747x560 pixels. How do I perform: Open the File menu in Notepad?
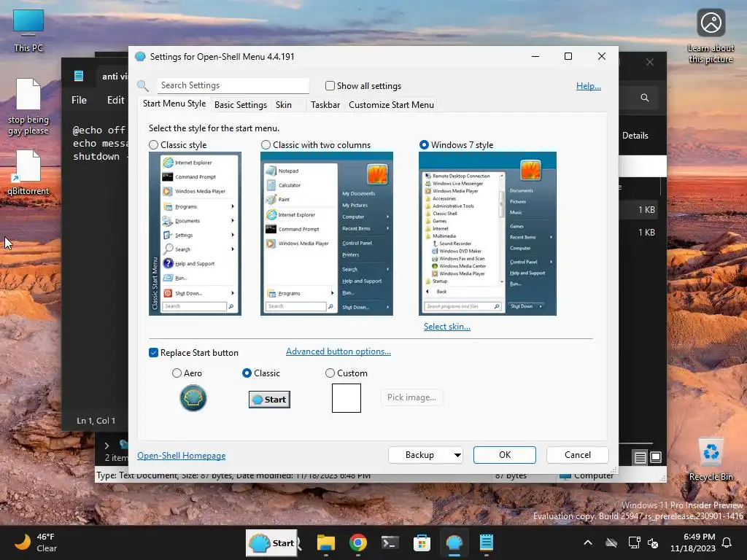tap(79, 100)
